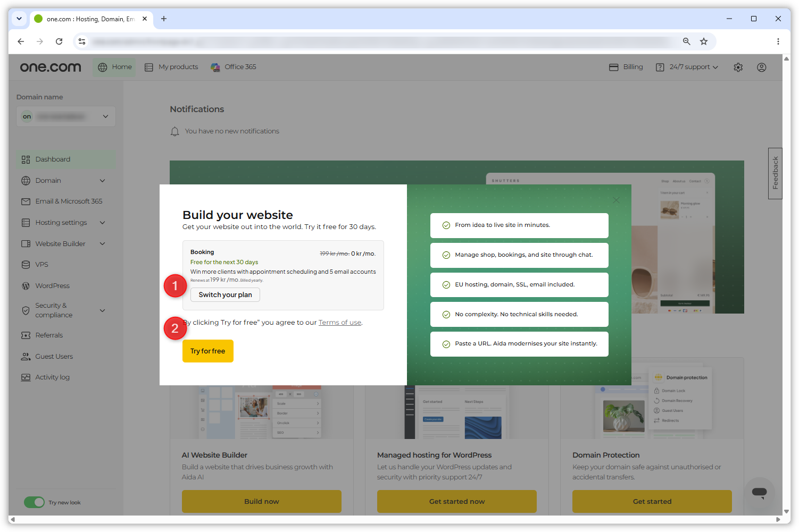View site information icon in address bar

pos(82,41)
